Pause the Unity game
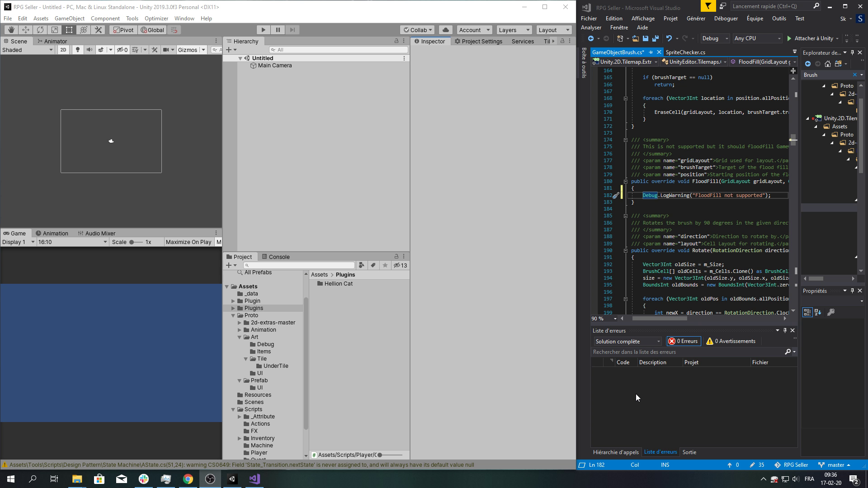Viewport: 868px width, 488px height. point(278,30)
